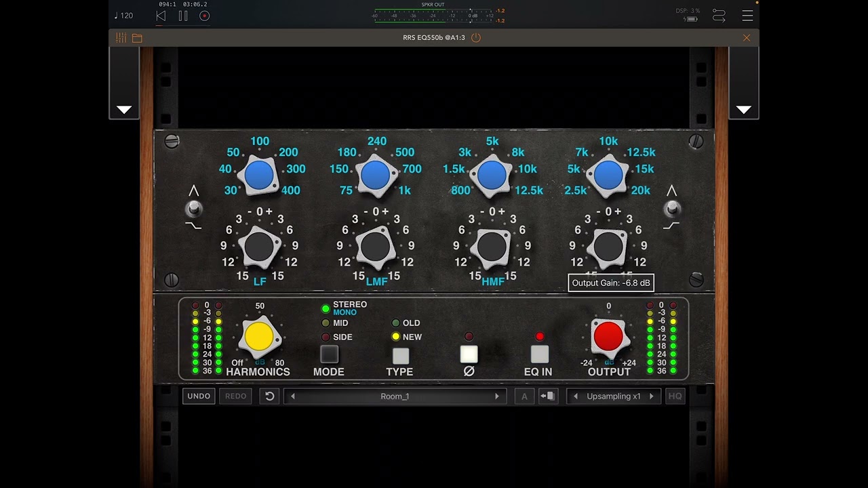Image resolution: width=868 pixels, height=488 pixels.
Task: Click the REDO button
Action: [235, 396]
